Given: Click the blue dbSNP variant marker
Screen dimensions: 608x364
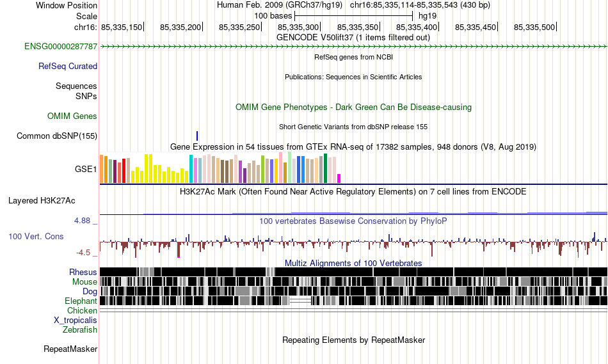Looking at the screenshot, I should pyautogui.click(x=197, y=136).
